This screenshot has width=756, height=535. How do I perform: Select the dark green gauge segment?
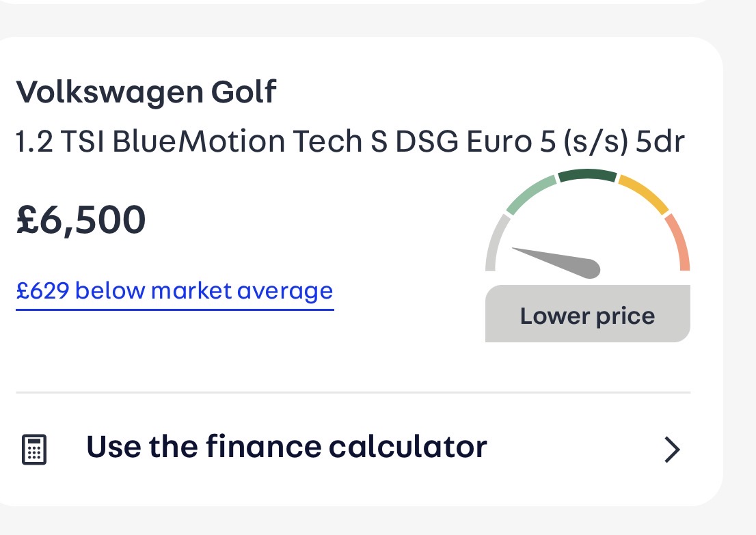point(587,175)
